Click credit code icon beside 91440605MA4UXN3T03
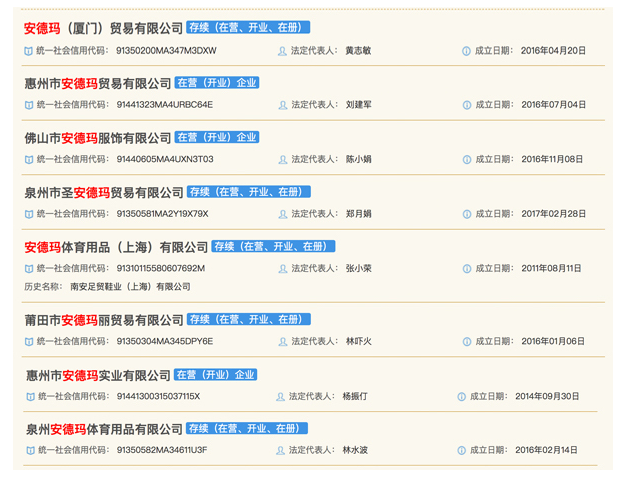 (x=29, y=160)
